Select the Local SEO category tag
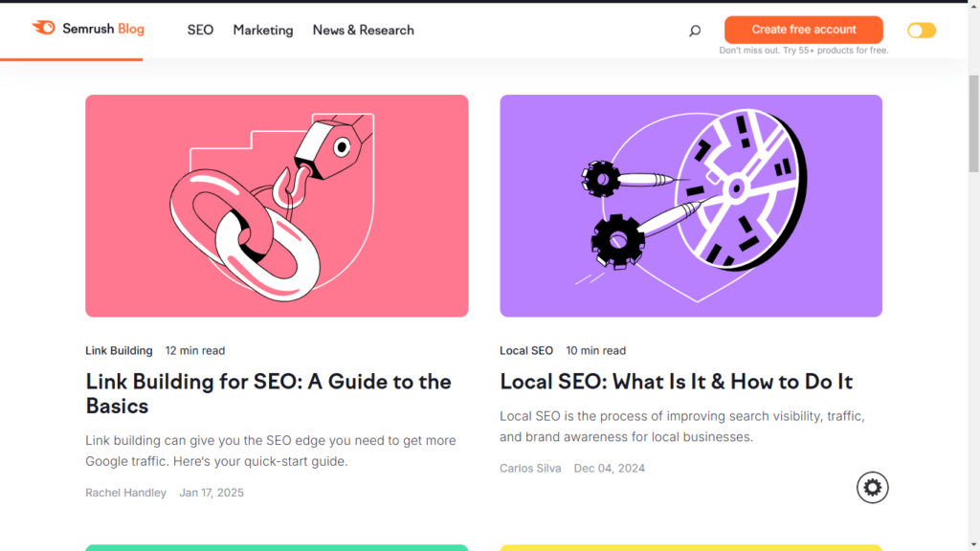Viewport: 980px width, 551px height. click(x=526, y=350)
